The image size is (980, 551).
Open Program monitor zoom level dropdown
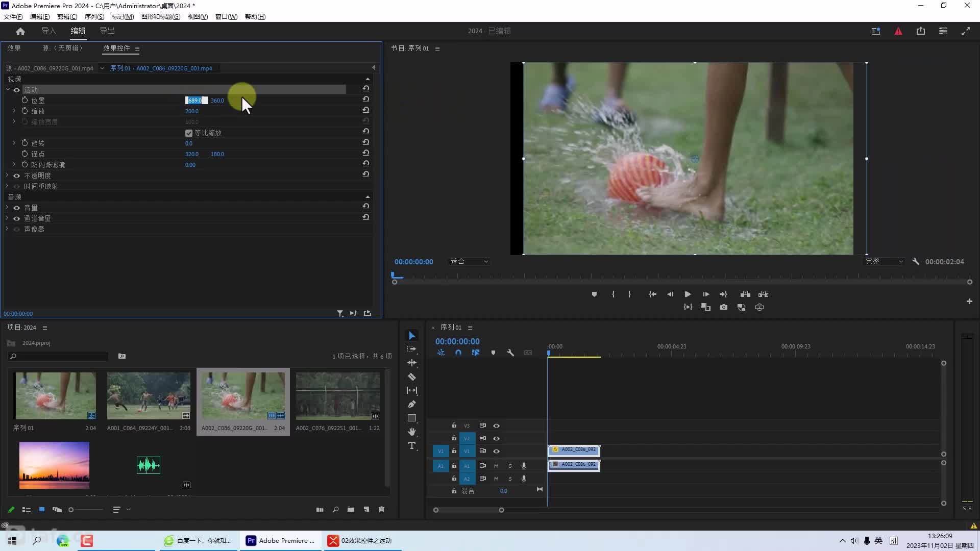pyautogui.click(x=469, y=262)
